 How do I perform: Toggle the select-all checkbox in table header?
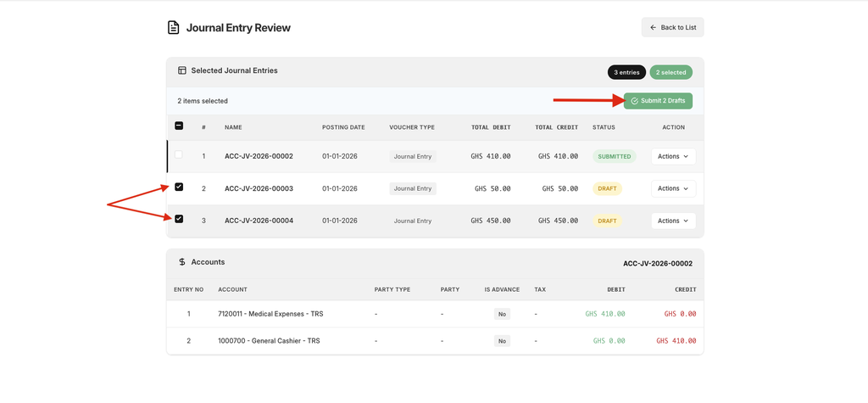179,126
